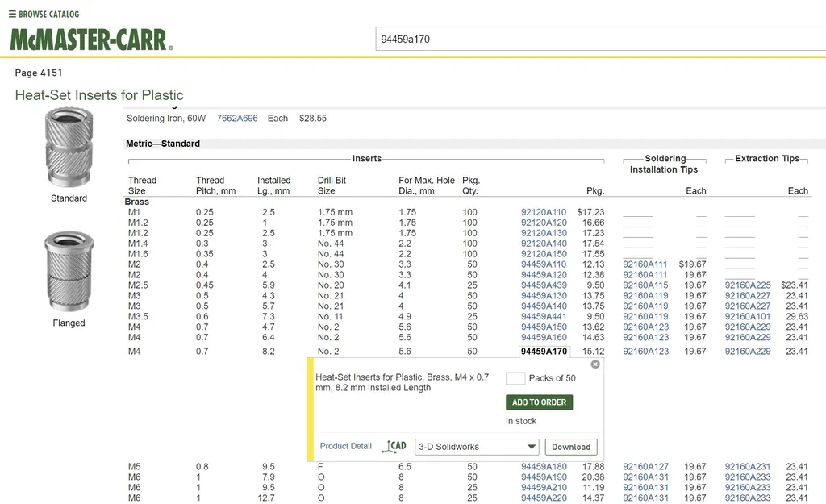Click the Download button
Image resolution: width=826 pixels, height=504 pixels.
coord(571,447)
